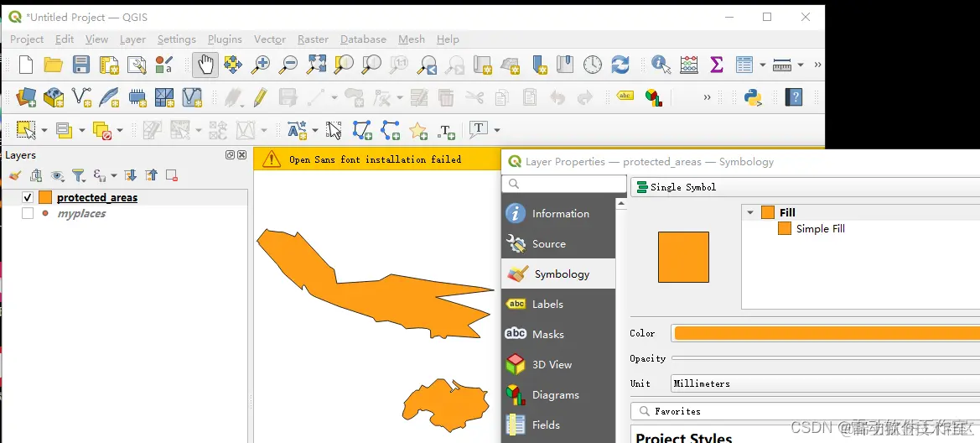The height and width of the screenshot is (443, 980).
Task: Uncheck protected_areas layer visibility checkbox
Action: coord(28,198)
